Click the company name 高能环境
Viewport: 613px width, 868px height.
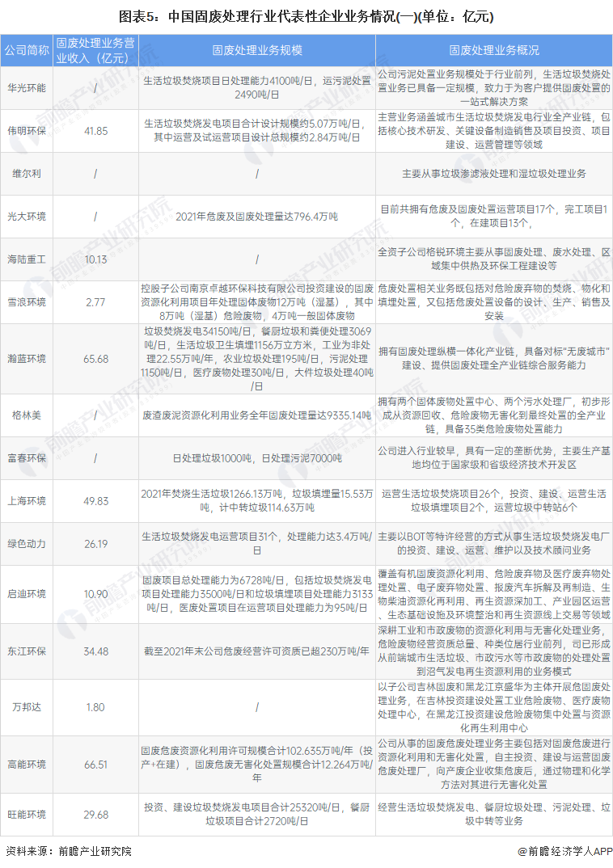tap(27, 765)
